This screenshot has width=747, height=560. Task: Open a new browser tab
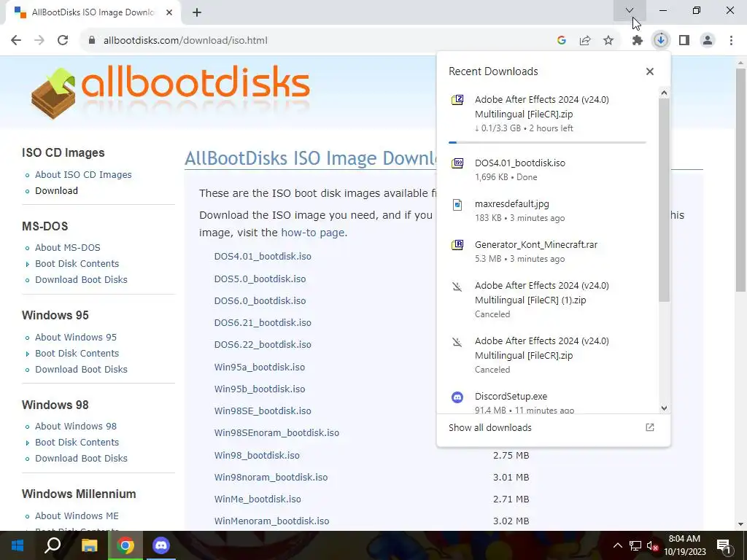coord(197,12)
